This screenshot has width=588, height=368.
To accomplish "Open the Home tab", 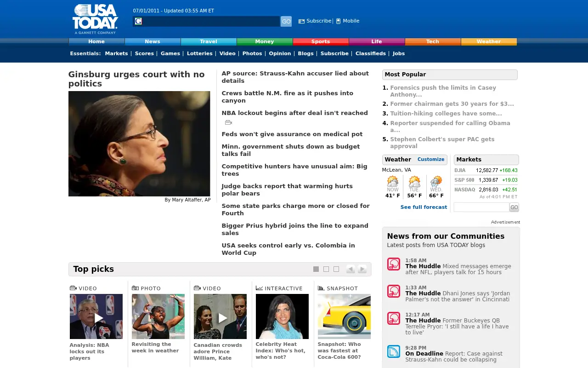I will (x=96, y=42).
